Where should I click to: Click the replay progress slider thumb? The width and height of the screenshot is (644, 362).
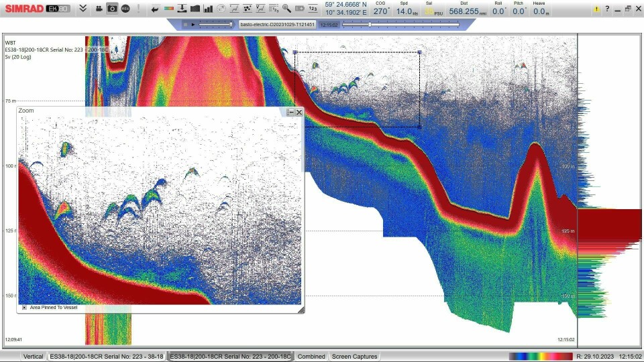[x=370, y=25]
